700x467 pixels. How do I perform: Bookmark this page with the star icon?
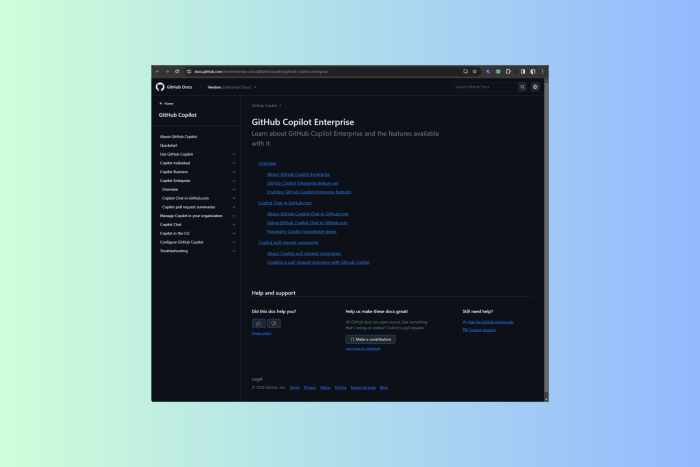coord(475,71)
